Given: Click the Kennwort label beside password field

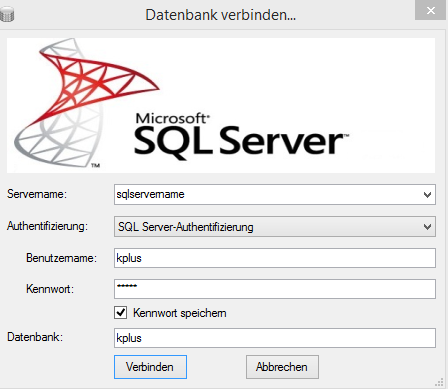Looking at the screenshot, I should 50,289.
